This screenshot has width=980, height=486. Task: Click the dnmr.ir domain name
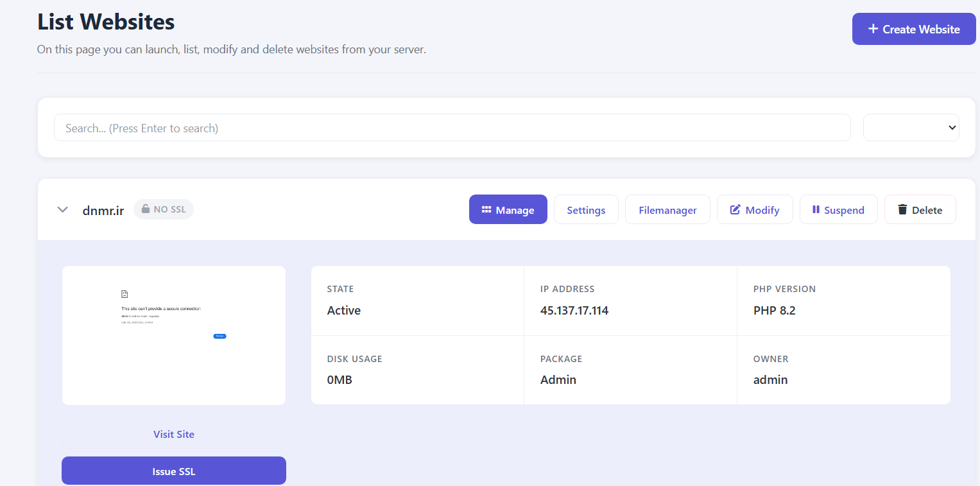[103, 210]
